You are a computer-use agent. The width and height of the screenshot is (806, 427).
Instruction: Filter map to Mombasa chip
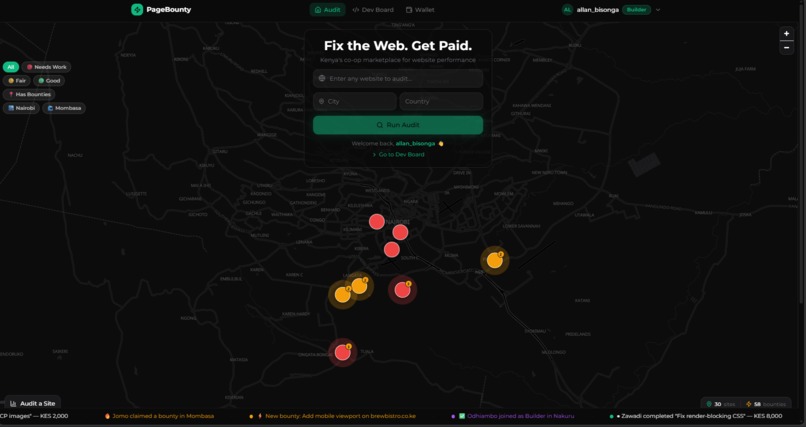coord(64,108)
